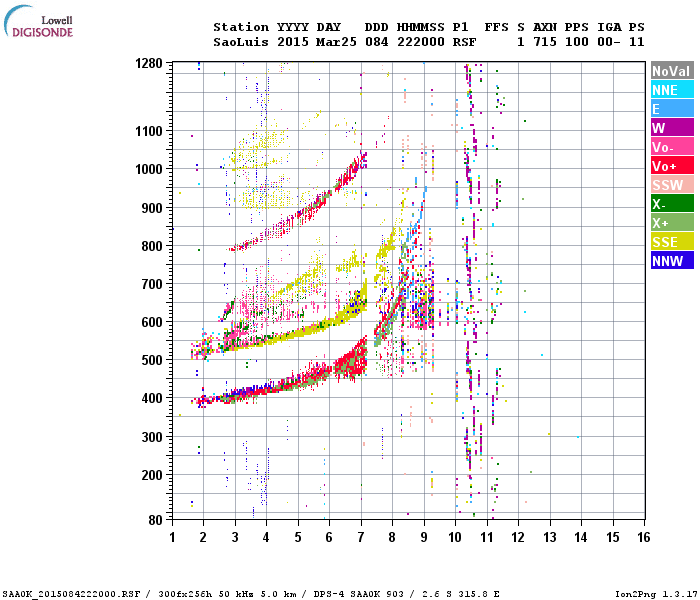This screenshot has width=700, height=600.
Task: Click the SSE yellow legend swatch
Action: tap(672, 242)
